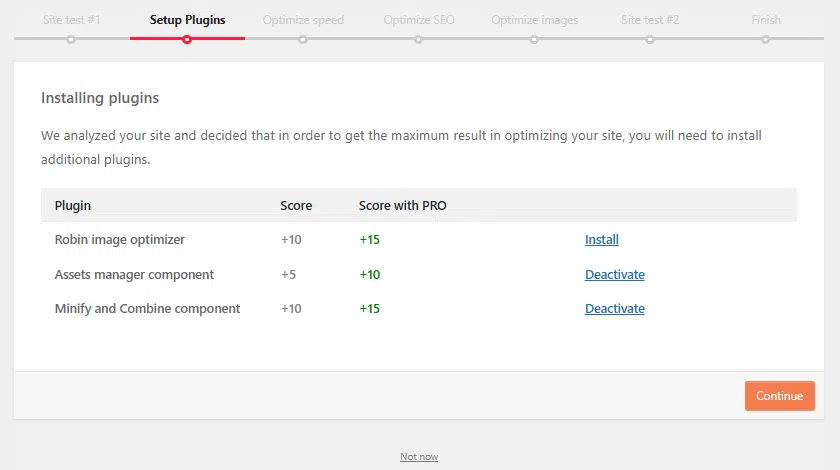Open the Optimize speed step
This screenshot has width=840, height=470.
(x=303, y=20)
